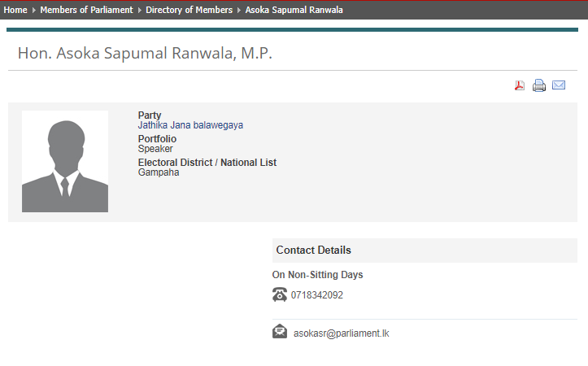This screenshot has height=366, width=588.
Task: Download the member profile as PDF
Action: (520, 85)
